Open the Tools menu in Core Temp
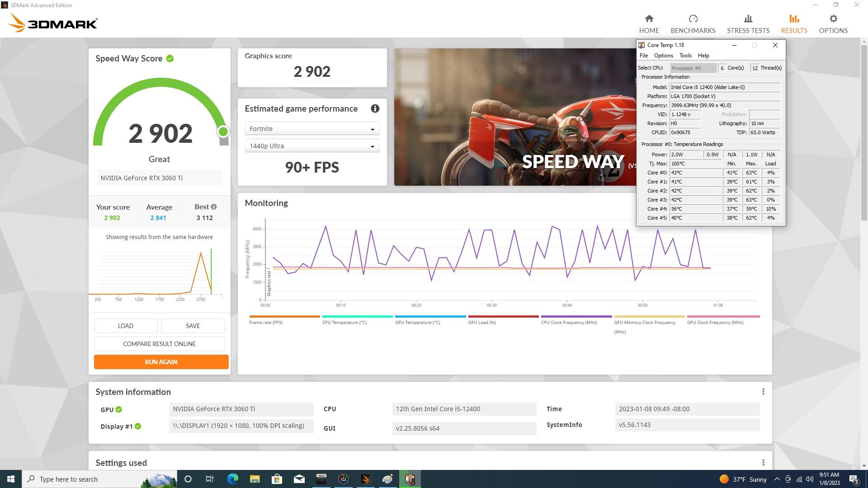This screenshot has height=488, width=868. (685, 55)
